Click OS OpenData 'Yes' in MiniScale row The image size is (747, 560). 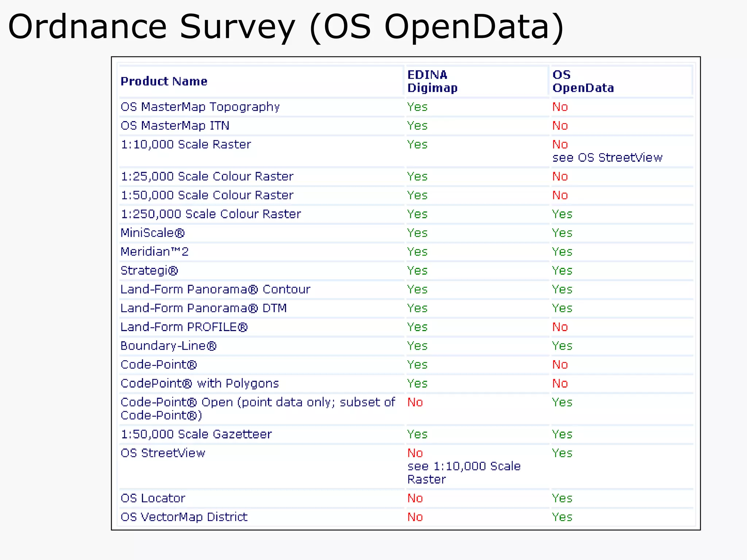tap(562, 233)
